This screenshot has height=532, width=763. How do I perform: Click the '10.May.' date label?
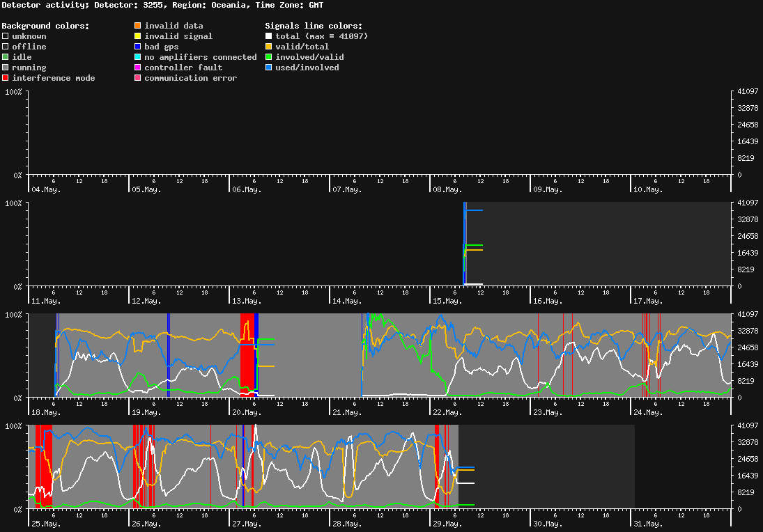[648, 189]
